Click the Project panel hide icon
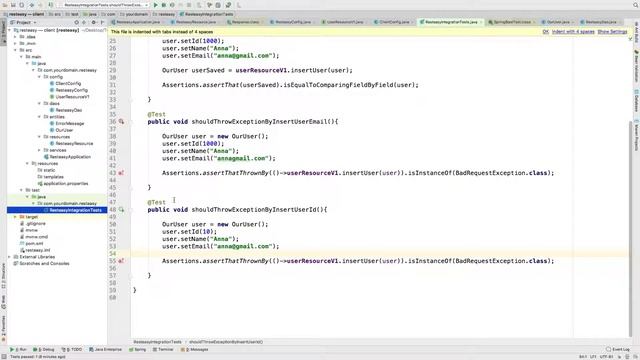 (x=102, y=22)
